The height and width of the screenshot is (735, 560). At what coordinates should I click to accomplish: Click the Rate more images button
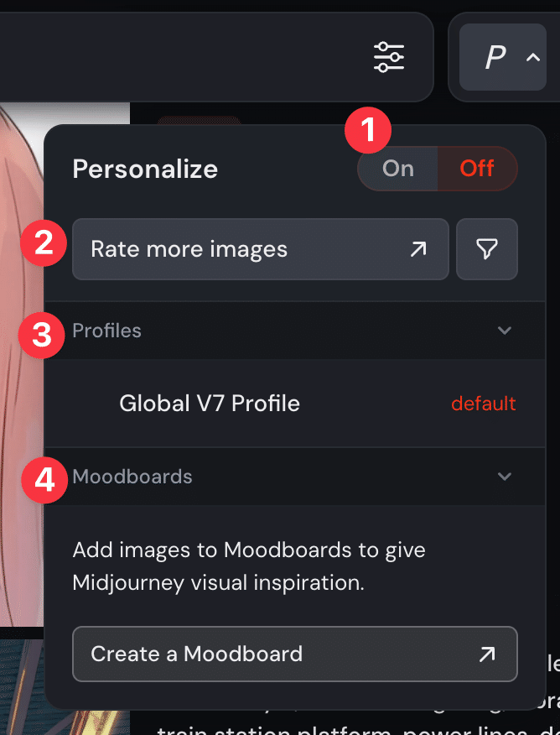[x=261, y=249]
